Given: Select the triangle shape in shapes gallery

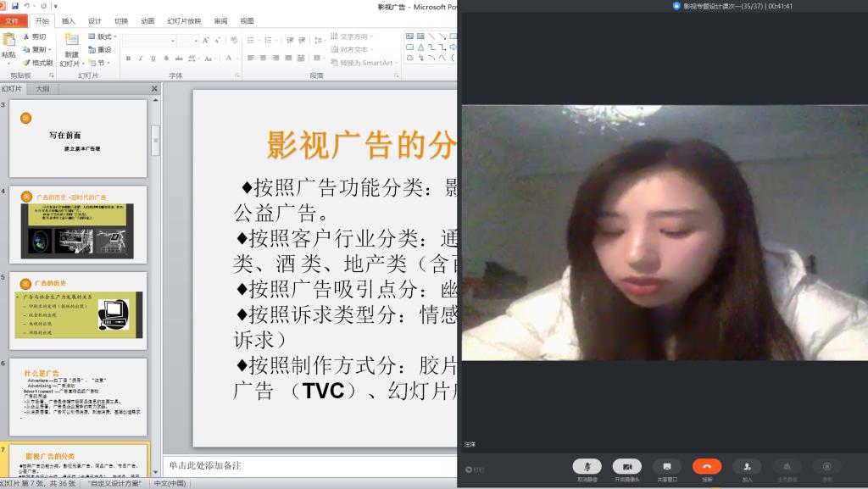Looking at the screenshot, I should tap(420, 47).
